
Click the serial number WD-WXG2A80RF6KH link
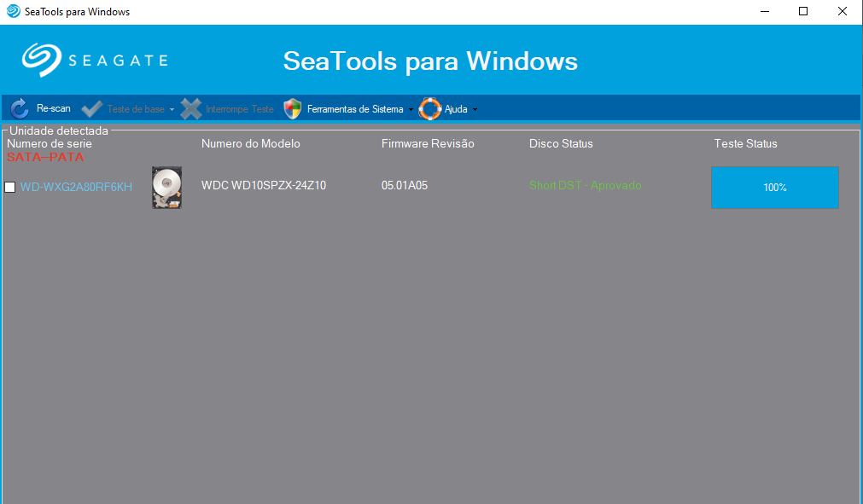click(76, 187)
